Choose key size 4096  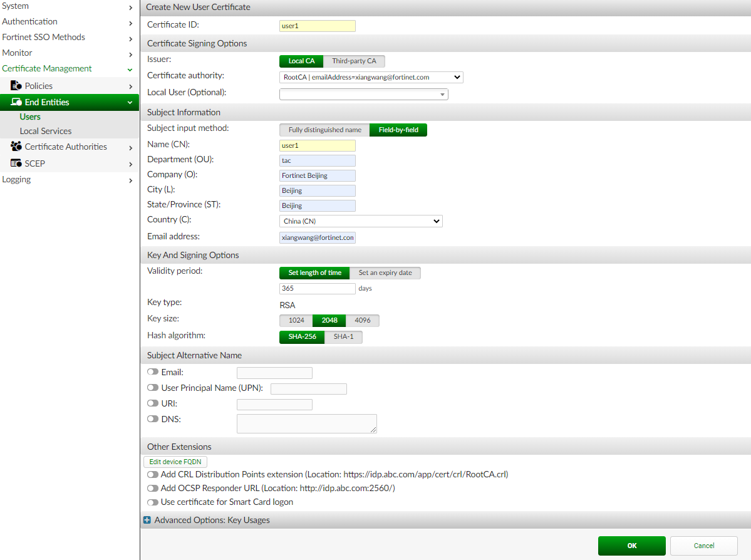[x=362, y=320]
